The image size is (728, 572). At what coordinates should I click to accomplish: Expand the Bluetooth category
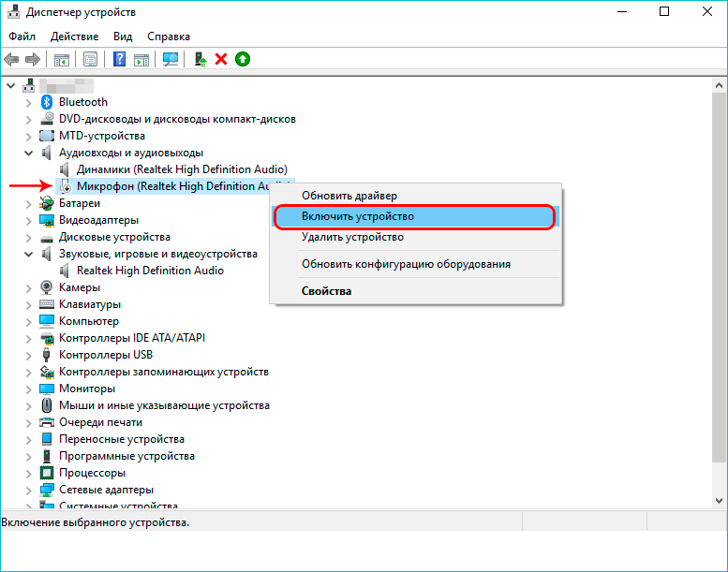[29, 103]
